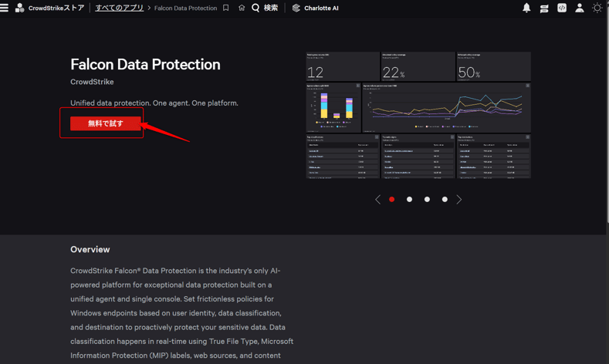Image resolution: width=609 pixels, height=364 pixels.
Task: Select the second carousel dot
Action: coord(409,200)
